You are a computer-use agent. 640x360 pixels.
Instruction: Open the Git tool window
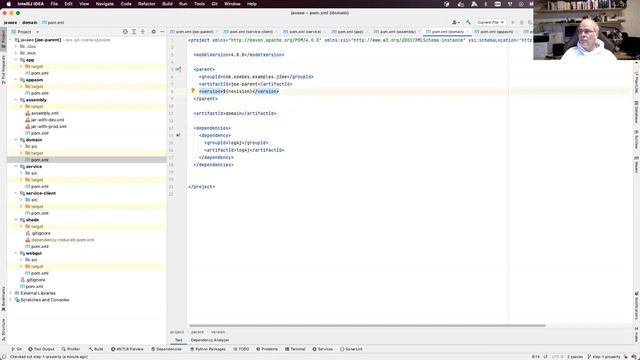[17, 349]
